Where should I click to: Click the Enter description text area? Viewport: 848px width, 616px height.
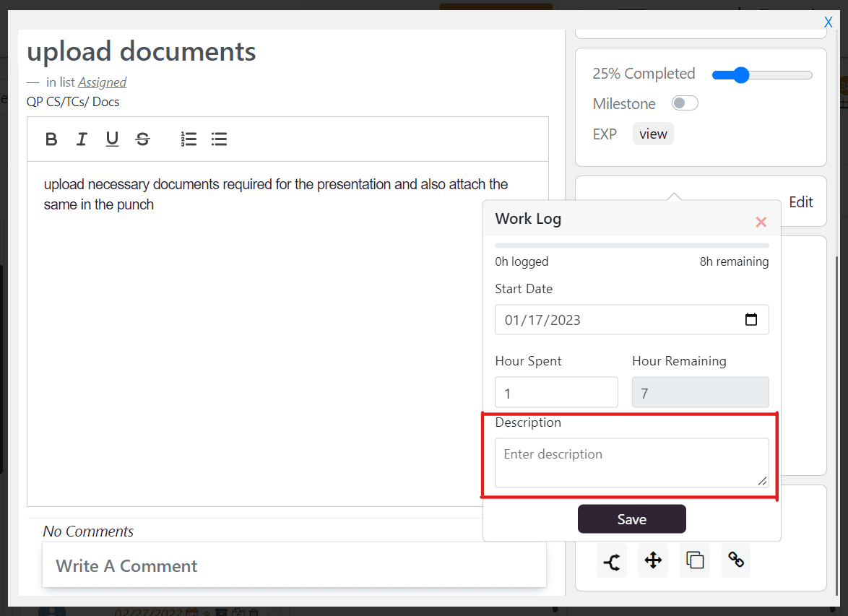coord(631,461)
